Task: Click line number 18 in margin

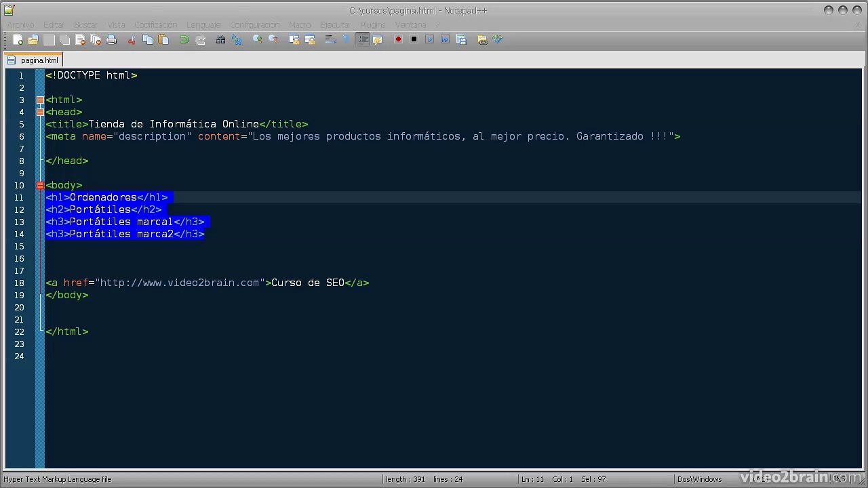Action: 18,283
